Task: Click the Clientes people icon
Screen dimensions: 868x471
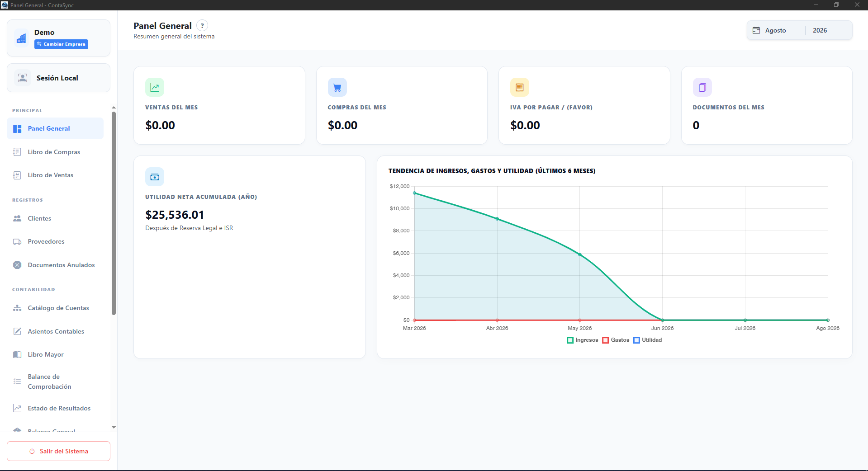Action: pyautogui.click(x=17, y=218)
